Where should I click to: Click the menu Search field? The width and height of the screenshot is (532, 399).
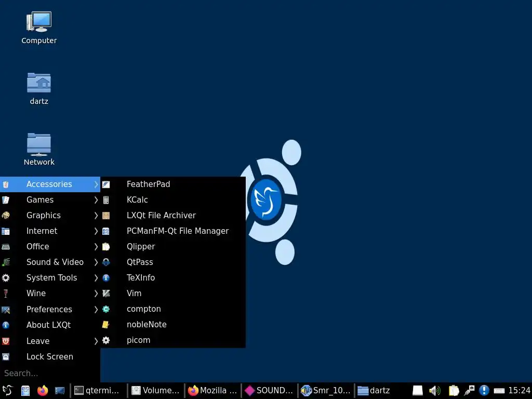(x=50, y=373)
